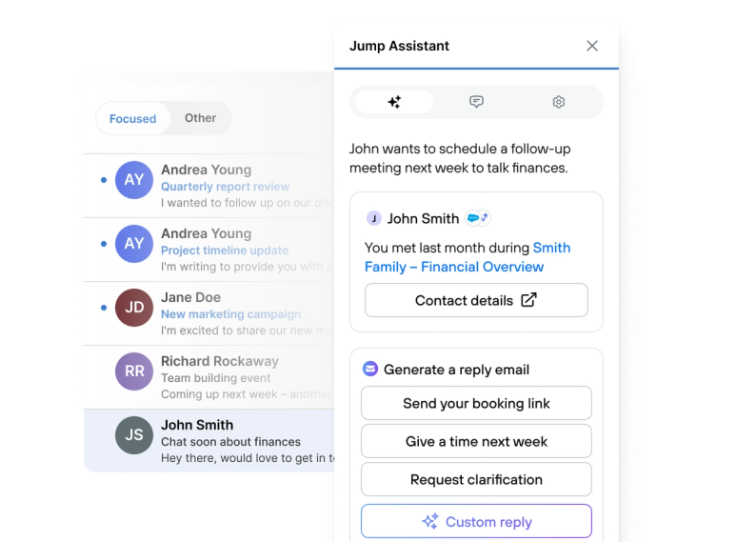Click the RR avatar for Richard Rockaway
Image resolution: width=756 pixels, height=542 pixels.
pyautogui.click(x=134, y=371)
